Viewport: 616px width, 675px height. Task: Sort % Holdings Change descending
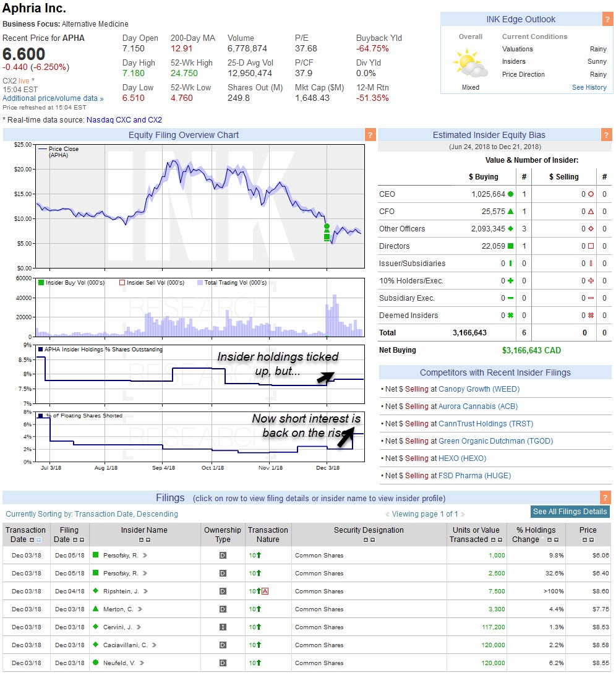coord(557,540)
